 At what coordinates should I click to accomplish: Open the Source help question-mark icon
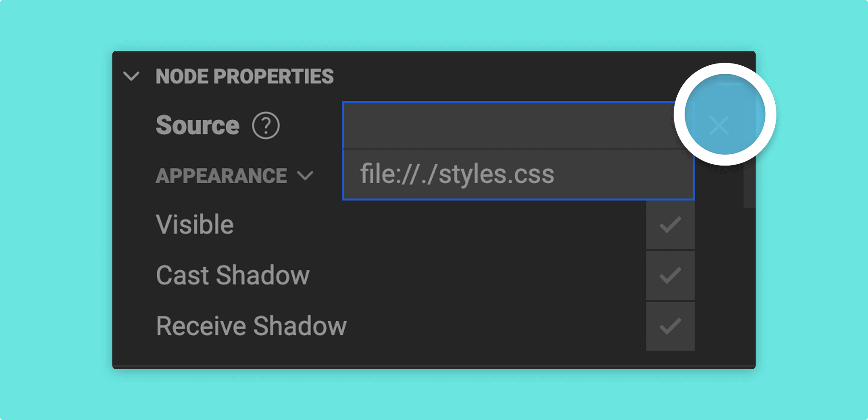point(266,126)
